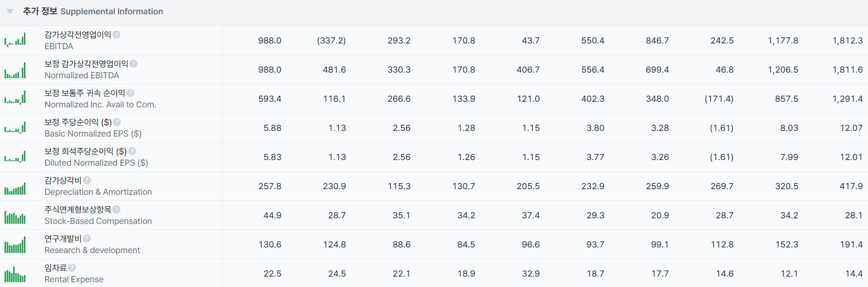Screen dimensions: 868x287
Task: Click help icon next to Normalized EBITDA
Action: (x=134, y=64)
